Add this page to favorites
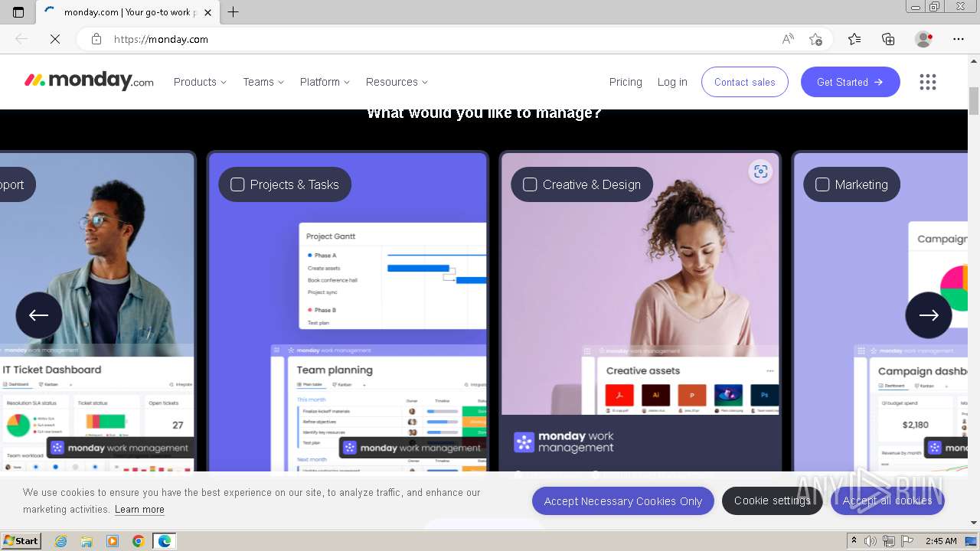Screen dimensions: 980x551 (x=815, y=39)
